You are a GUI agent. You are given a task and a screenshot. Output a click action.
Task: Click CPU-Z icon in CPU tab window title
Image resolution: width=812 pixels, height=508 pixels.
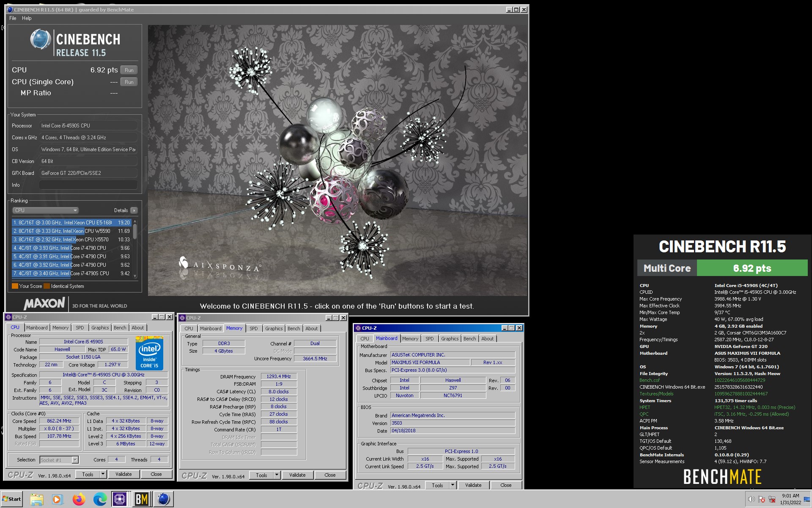[8, 317]
